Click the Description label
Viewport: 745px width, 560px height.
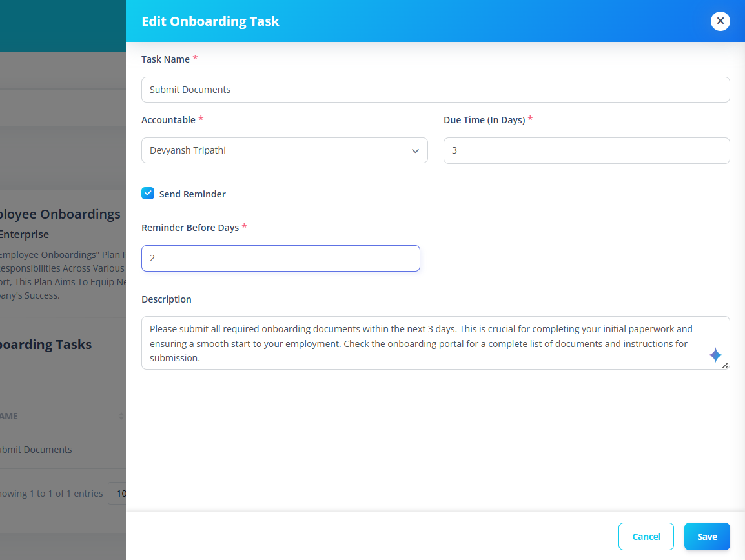pos(167,299)
